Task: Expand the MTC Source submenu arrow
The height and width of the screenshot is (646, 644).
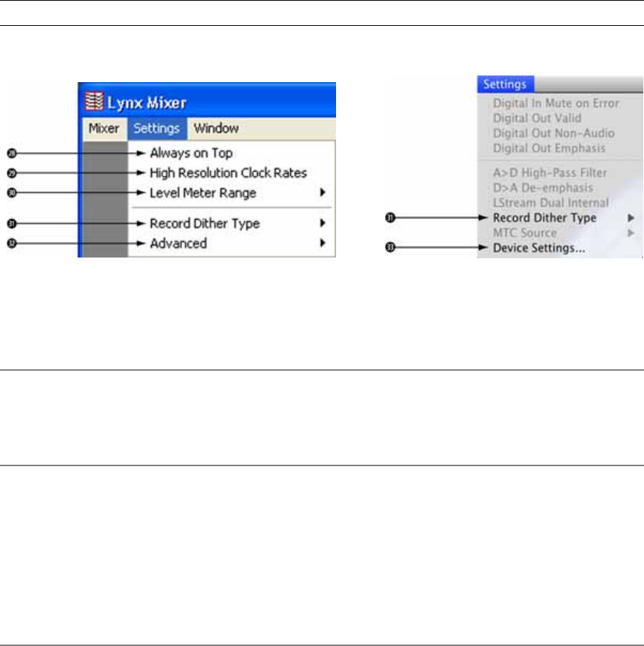Action: [631, 233]
